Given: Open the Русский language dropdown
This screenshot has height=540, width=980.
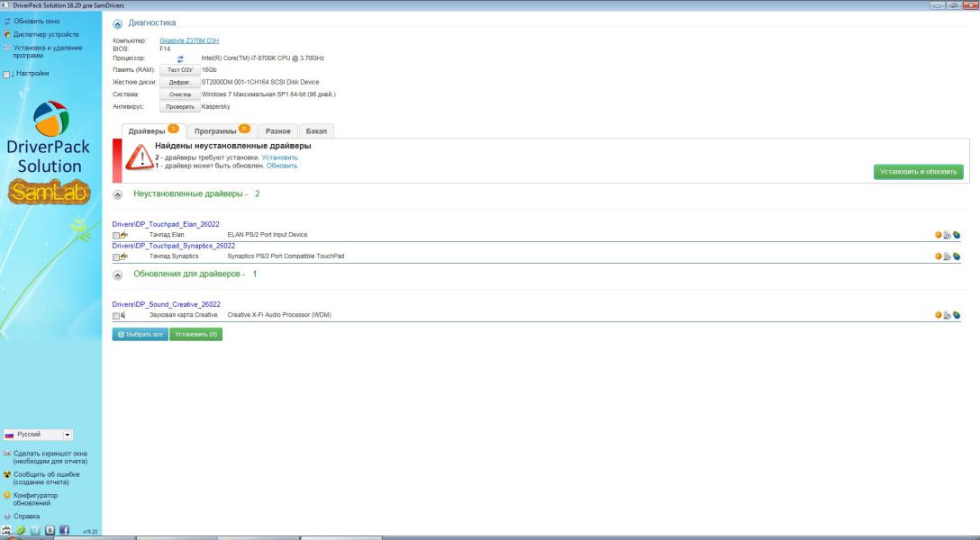Looking at the screenshot, I should pyautogui.click(x=42, y=434).
